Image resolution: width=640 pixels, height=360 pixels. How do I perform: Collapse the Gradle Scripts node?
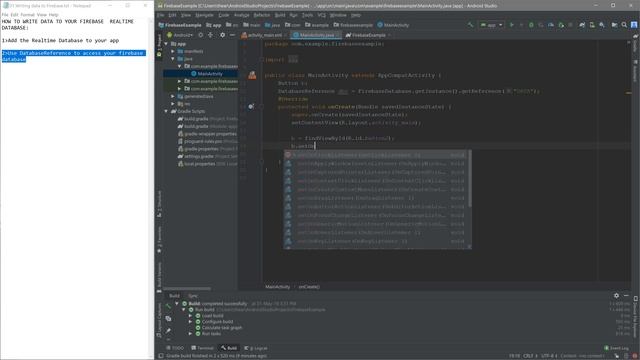click(166, 111)
